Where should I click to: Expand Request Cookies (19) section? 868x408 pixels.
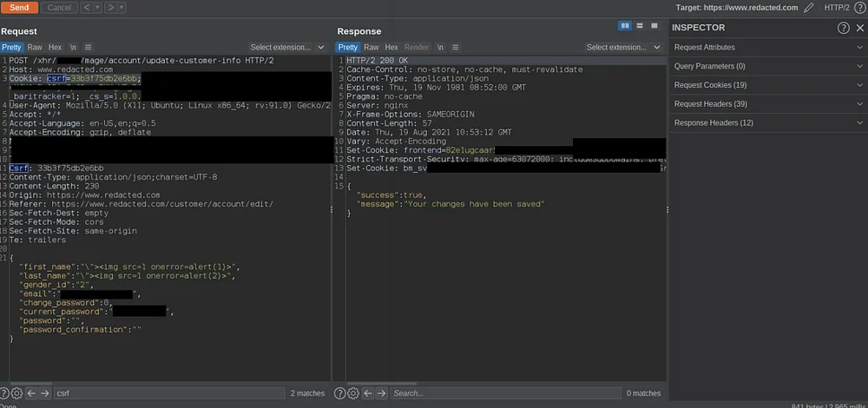point(768,85)
